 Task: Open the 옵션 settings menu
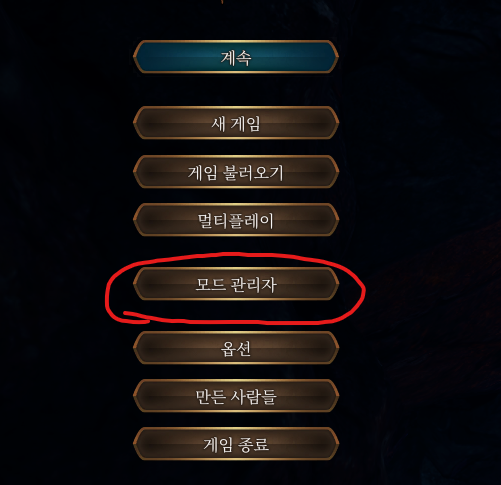click(236, 348)
